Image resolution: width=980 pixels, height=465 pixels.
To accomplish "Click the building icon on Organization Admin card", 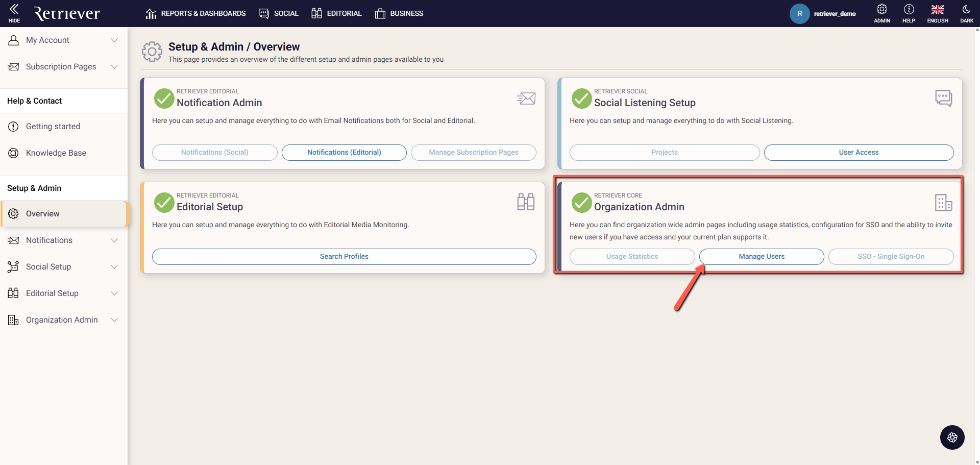I will [943, 203].
